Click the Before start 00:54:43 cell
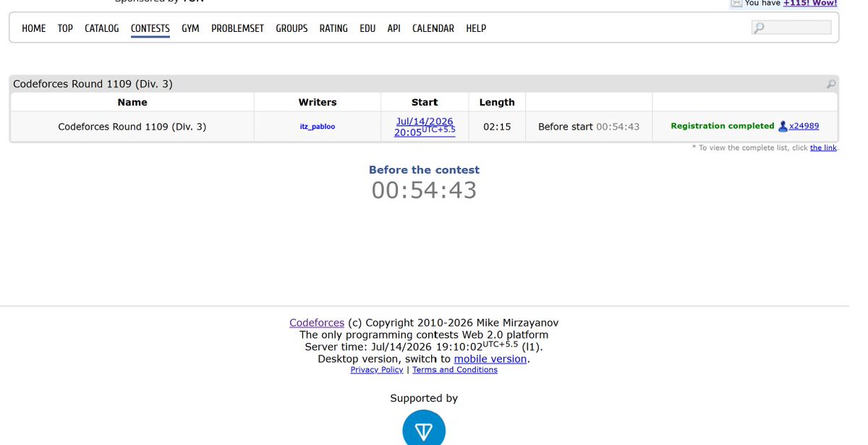Image resolution: width=868 pixels, height=445 pixels. point(589,127)
